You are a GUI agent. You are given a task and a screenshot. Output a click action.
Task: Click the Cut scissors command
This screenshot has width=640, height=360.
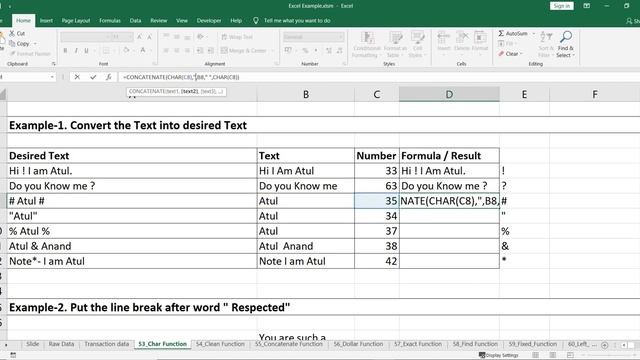pos(17,33)
